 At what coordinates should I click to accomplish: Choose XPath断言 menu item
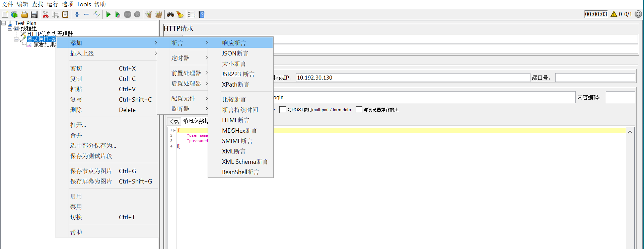pyautogui.click(x=240, y=84)
